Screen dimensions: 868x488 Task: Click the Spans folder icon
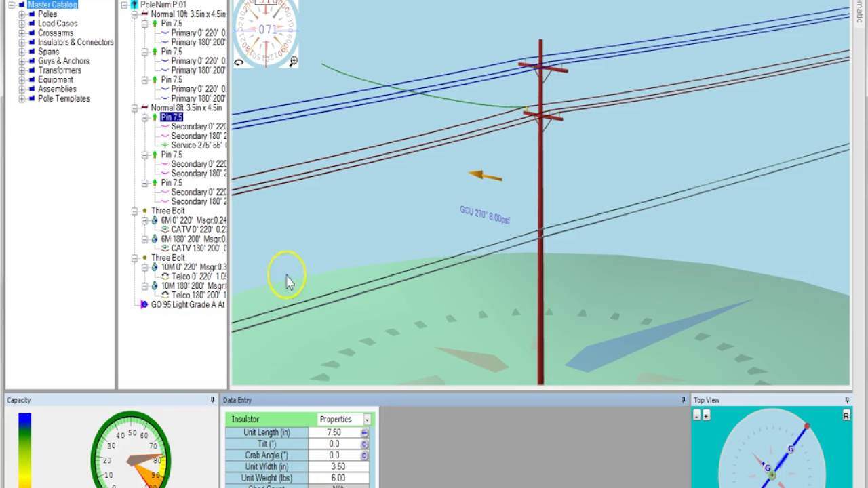(31, 52)
